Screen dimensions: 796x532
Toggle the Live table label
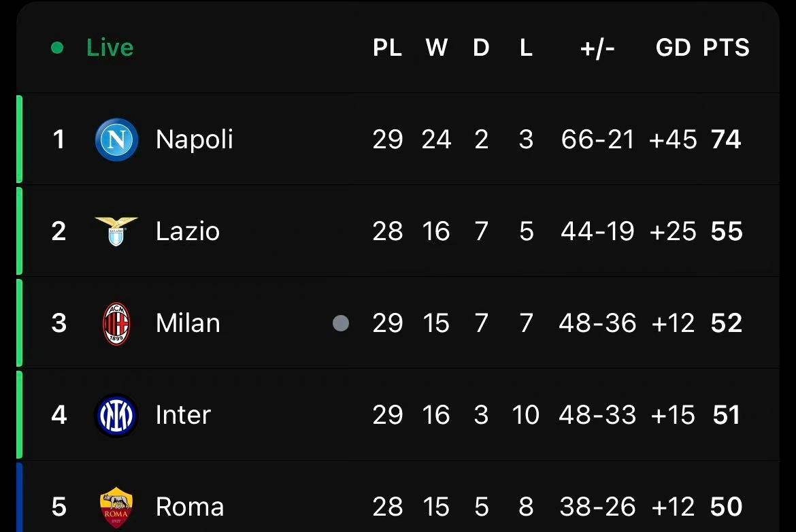[110, 48]
